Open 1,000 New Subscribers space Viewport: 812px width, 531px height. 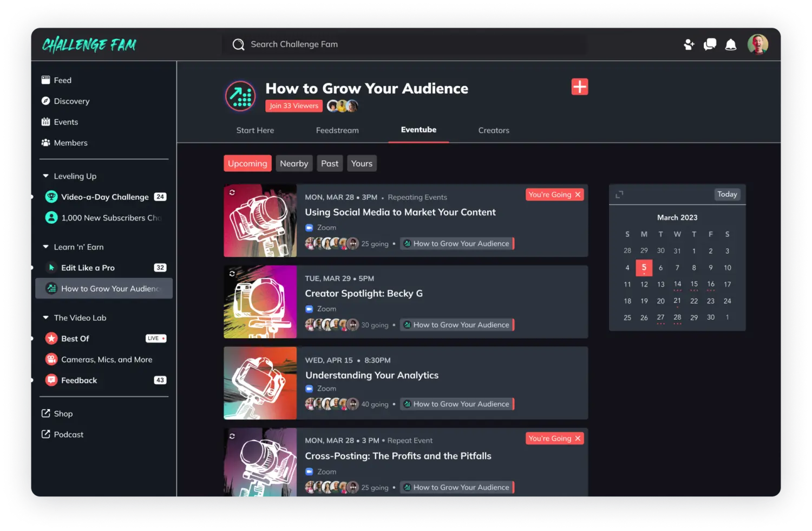tap(104, 218)
